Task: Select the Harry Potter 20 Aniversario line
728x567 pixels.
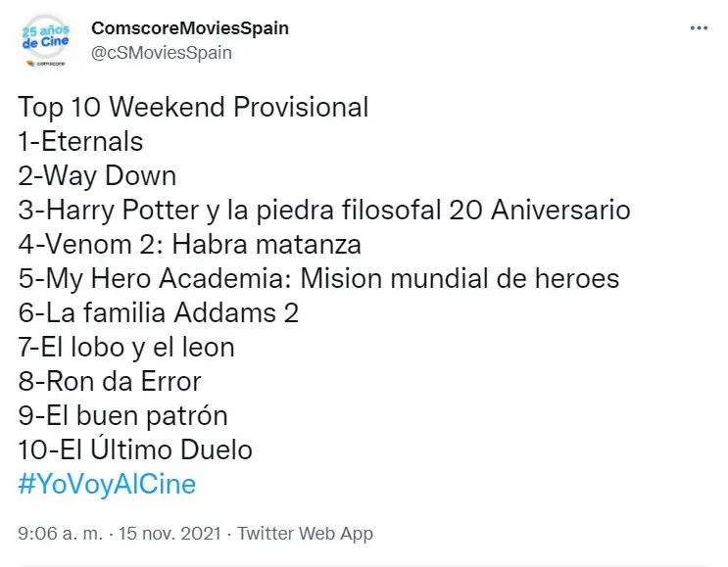Action: pos(324,210)
